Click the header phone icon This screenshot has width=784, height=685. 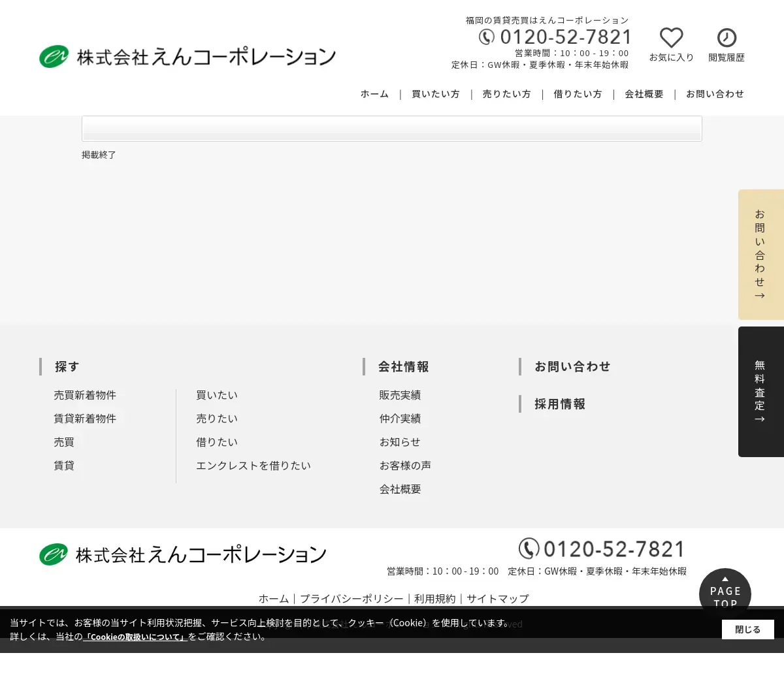coord(487,37)
